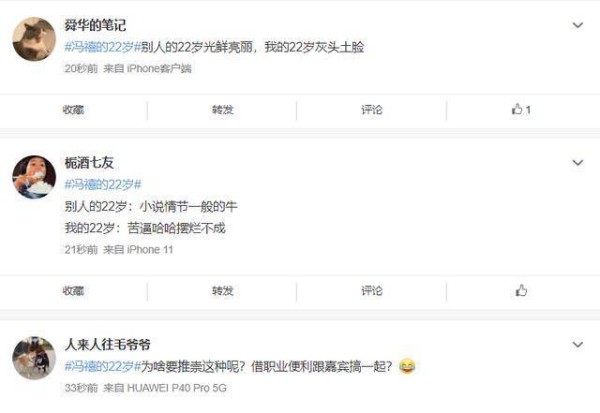Click the laughing emoji in third post
Screen dimensions: 600x413
point(407,367)
